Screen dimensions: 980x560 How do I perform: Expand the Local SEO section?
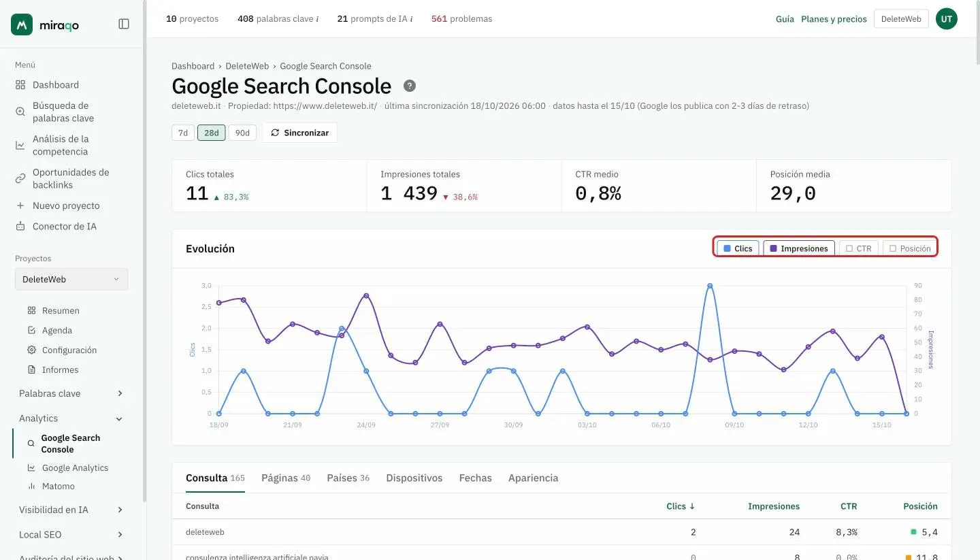click(71, 535)
